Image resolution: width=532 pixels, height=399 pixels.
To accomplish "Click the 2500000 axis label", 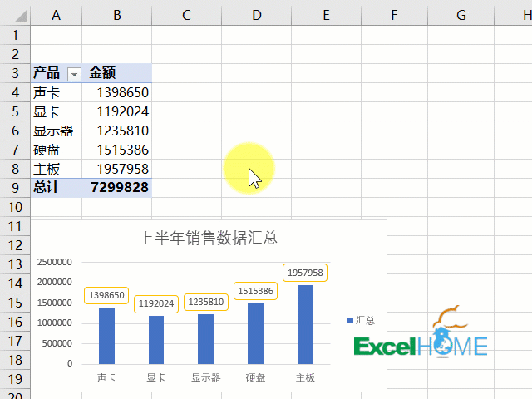I will (55, 262).
